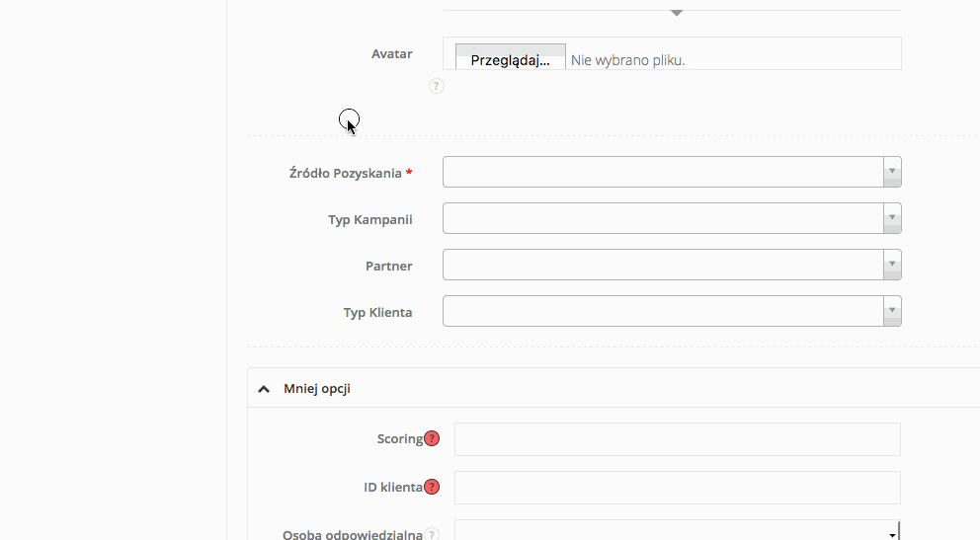The image size is (980, 540).
Task: Click the arrow on Typ Klienta select
Action: point(892,311)
